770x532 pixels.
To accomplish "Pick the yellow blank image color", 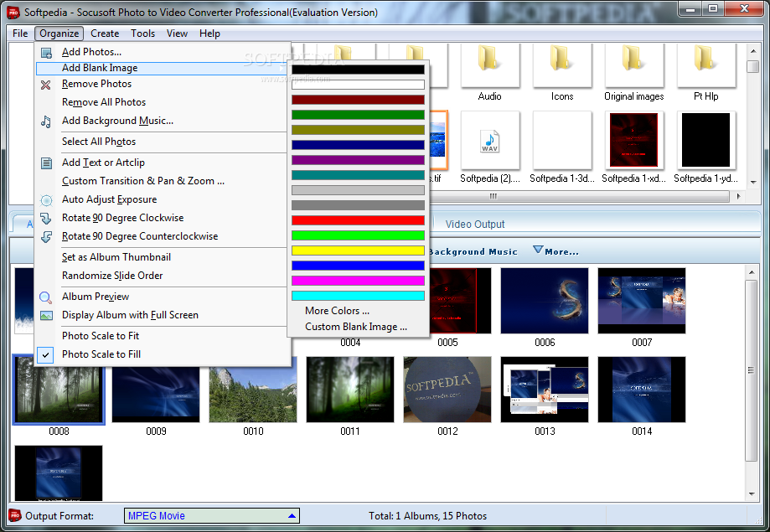I will click(358, 251).
